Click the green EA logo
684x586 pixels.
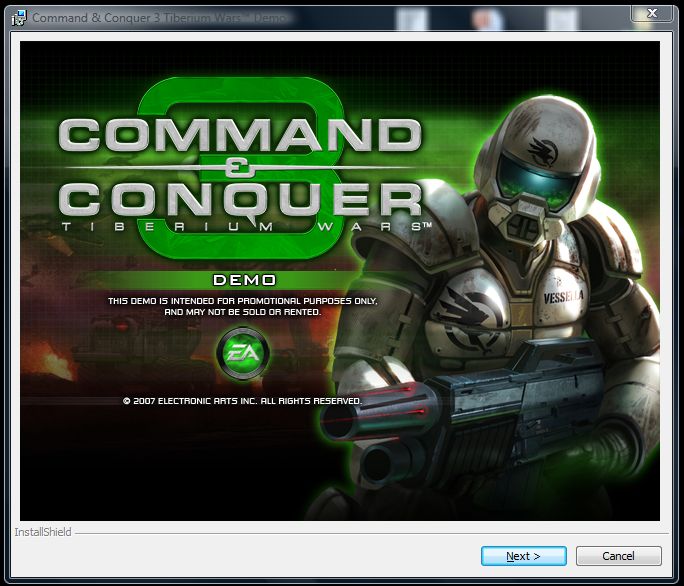(x=243, y=353)
